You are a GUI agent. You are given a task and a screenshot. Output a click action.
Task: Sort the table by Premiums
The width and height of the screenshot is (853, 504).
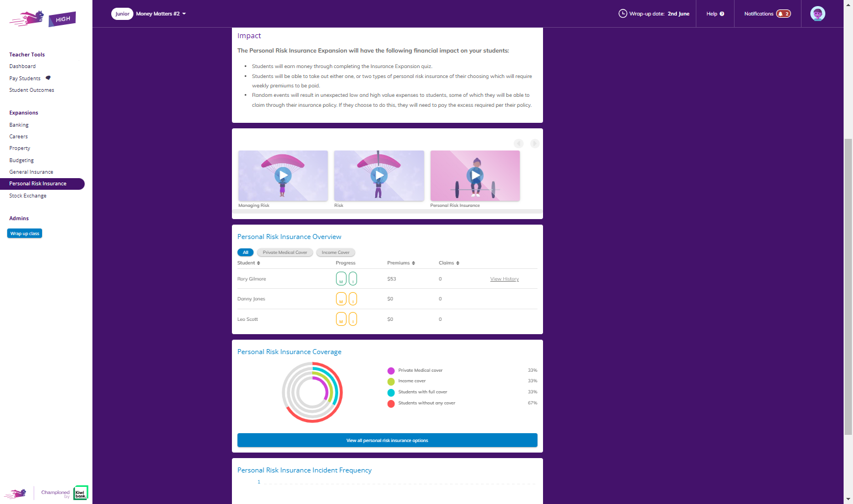pyautogui.click(x=401, y=263)
